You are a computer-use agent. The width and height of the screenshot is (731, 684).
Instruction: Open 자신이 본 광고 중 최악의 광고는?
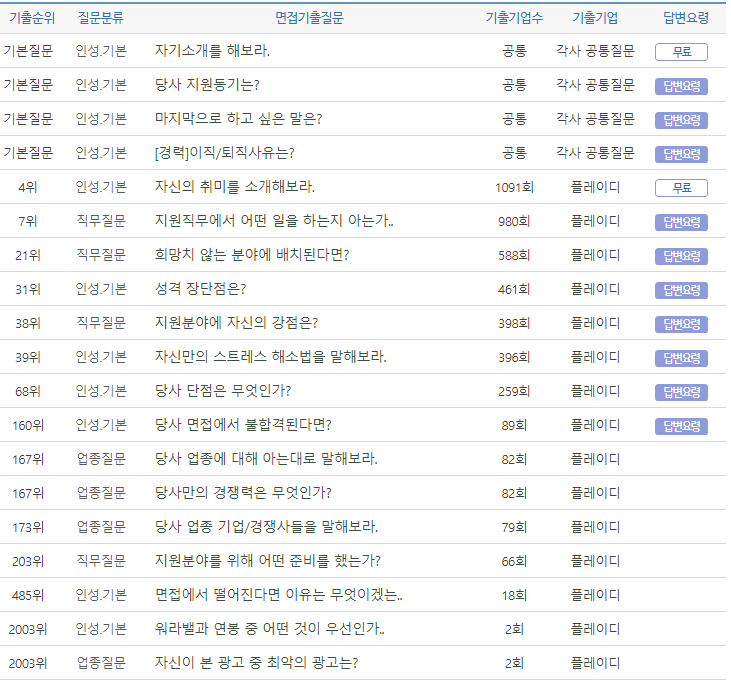pyautogui.click(x=256, y=663)
